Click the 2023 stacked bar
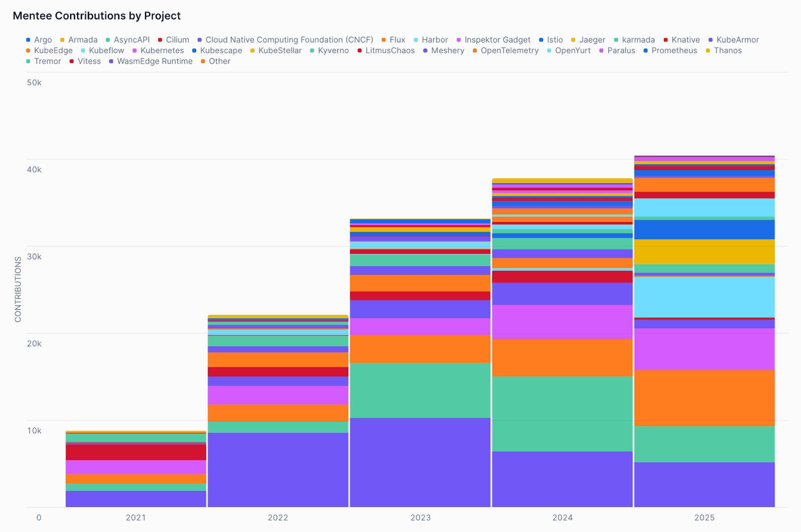 421,350
